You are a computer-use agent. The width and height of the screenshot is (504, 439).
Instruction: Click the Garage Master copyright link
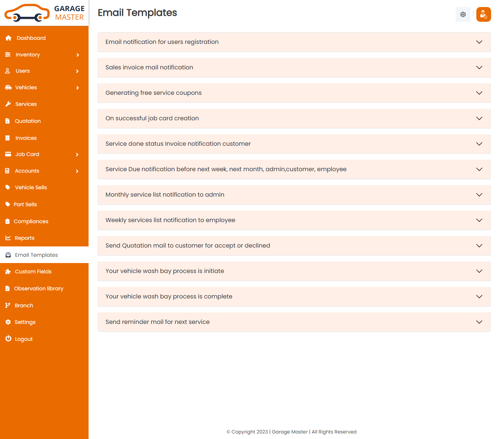point(290,432)
